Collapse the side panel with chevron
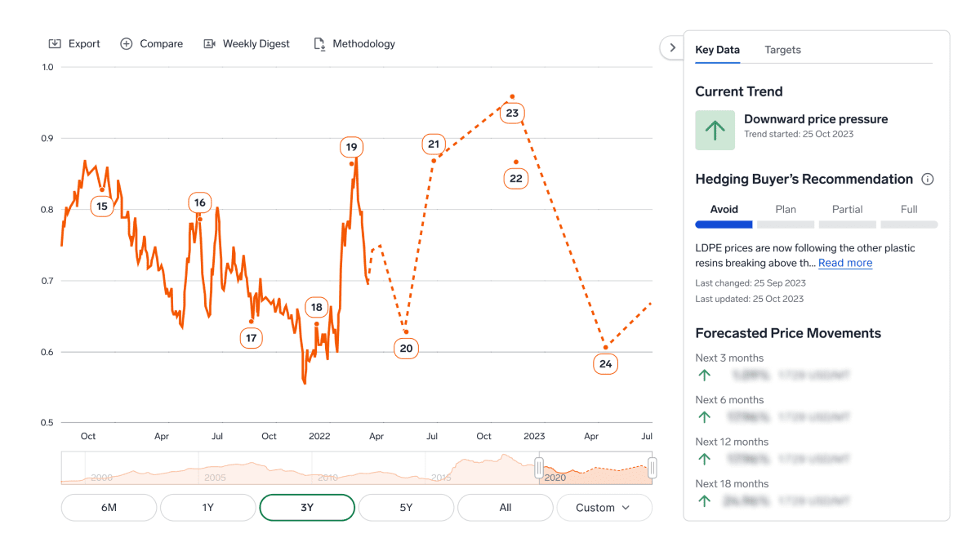This screenshot has height=547, width=980. click(x=672, y=48)
